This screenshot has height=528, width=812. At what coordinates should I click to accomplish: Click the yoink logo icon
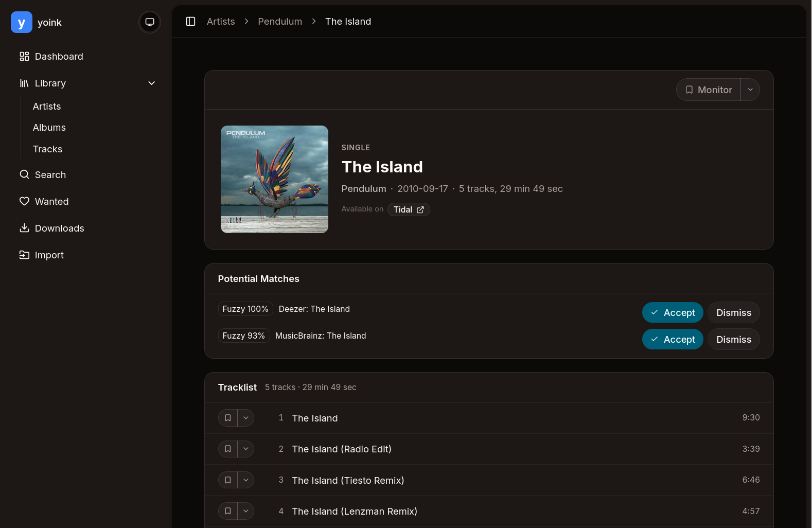pos(22,22)
